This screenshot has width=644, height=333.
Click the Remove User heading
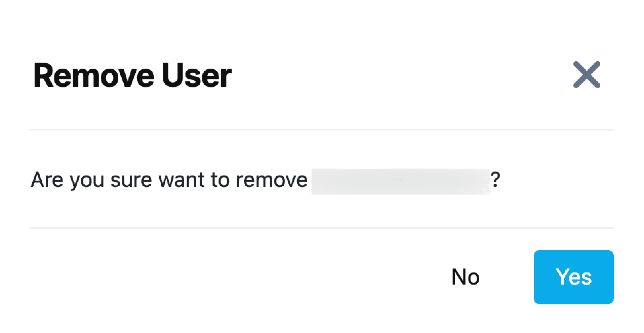pyautogui.click(x=132, y=75)
